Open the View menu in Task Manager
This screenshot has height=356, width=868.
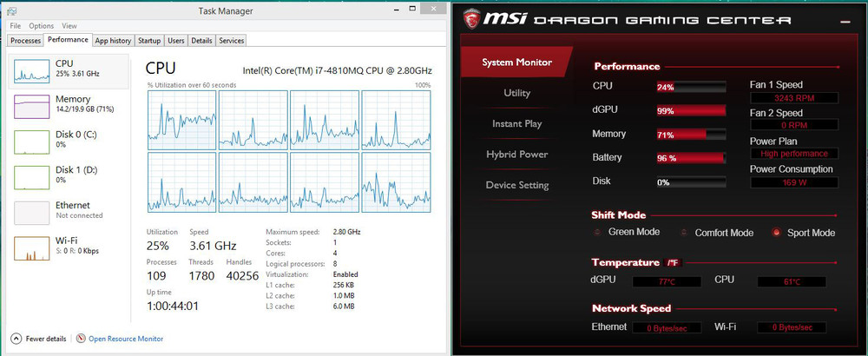pos(69,26)
